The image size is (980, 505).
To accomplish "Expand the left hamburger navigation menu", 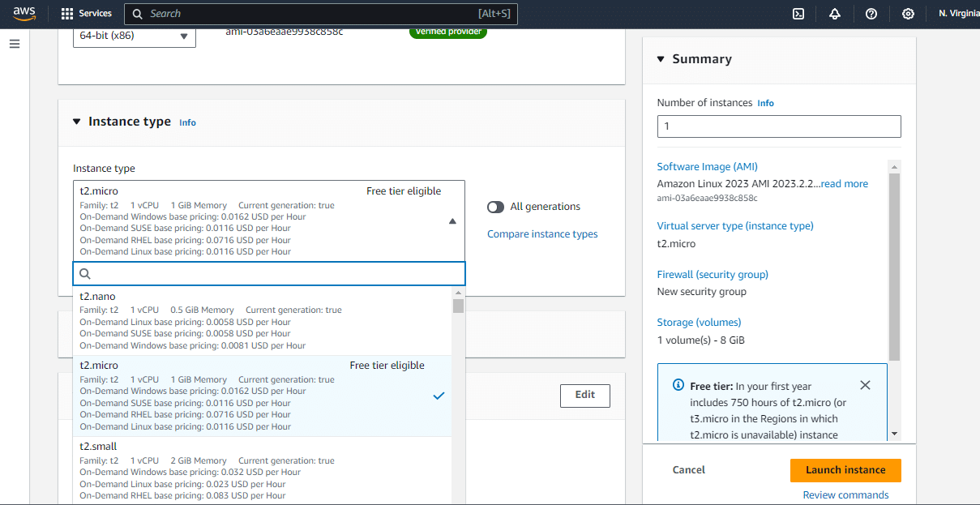I will (x=15, y=44).
